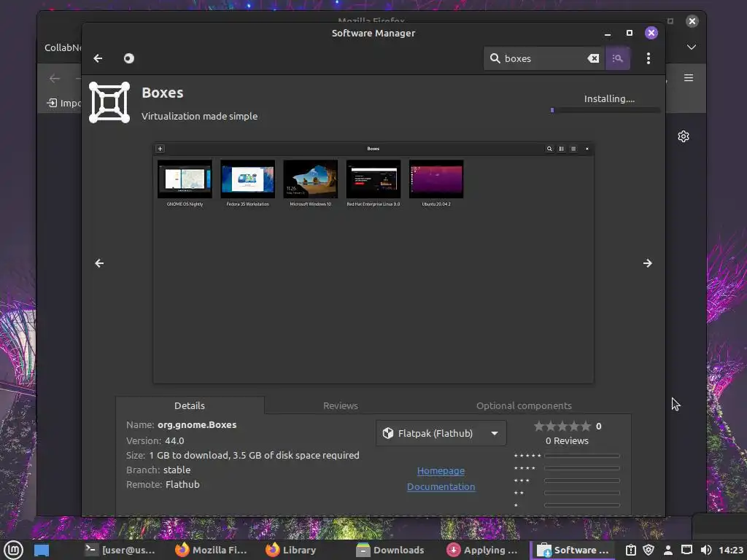Close the Mozilla Firefox window
The width and height of the screenshot is (747, 560).
[692, 21]
